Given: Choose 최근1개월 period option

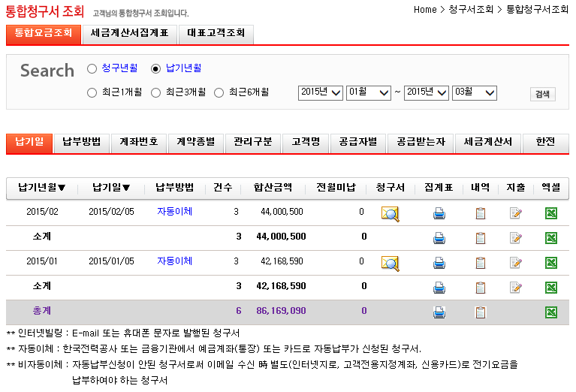Looking at the screenshot, I should coord(92,92).
